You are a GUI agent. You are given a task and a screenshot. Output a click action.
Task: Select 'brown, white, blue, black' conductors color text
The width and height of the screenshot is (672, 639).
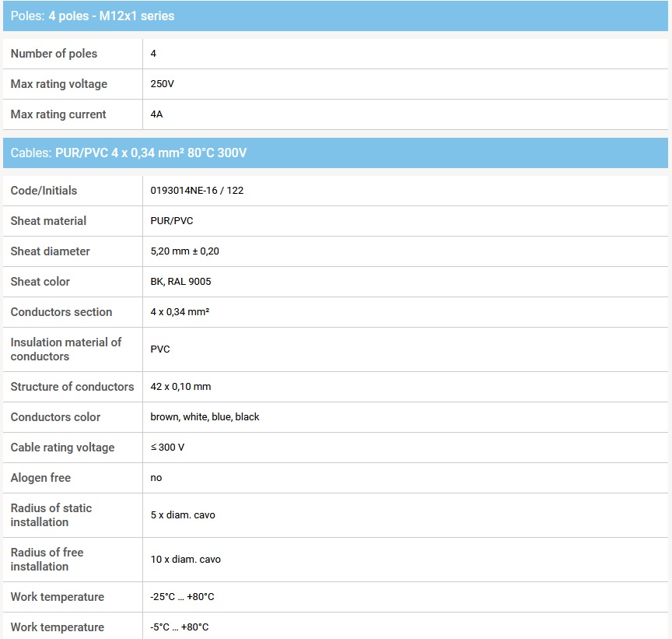(205, 417)
